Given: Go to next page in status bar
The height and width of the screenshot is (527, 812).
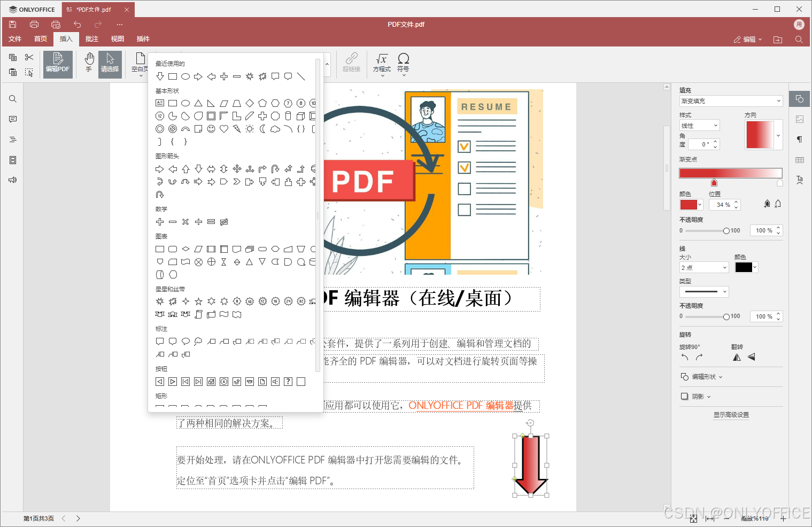Looking at the screenshot, I should click(78, 518).
